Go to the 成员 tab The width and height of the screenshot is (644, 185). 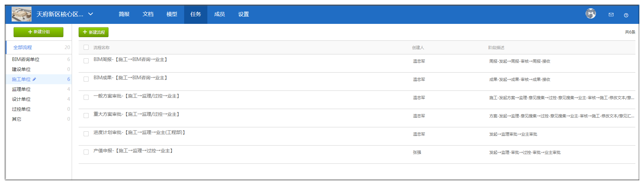click(219, 14)
